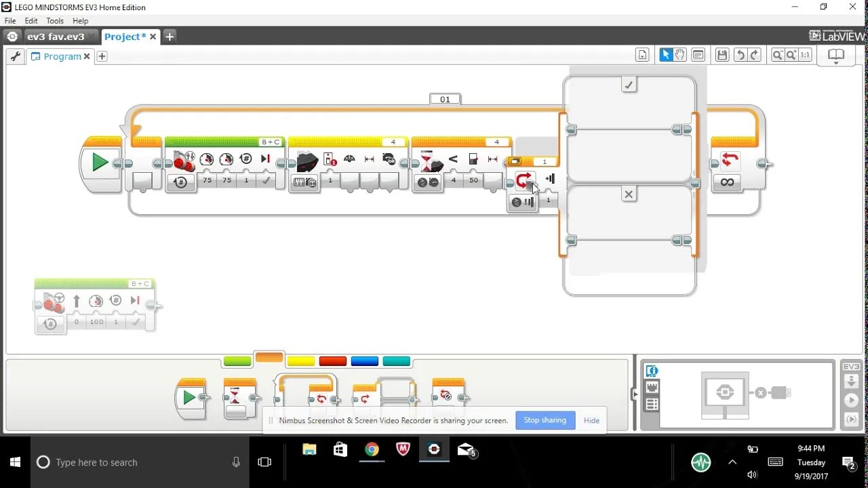Open loop infinity mode selector
The image size is (868, 488).
(x=727, y=182)
